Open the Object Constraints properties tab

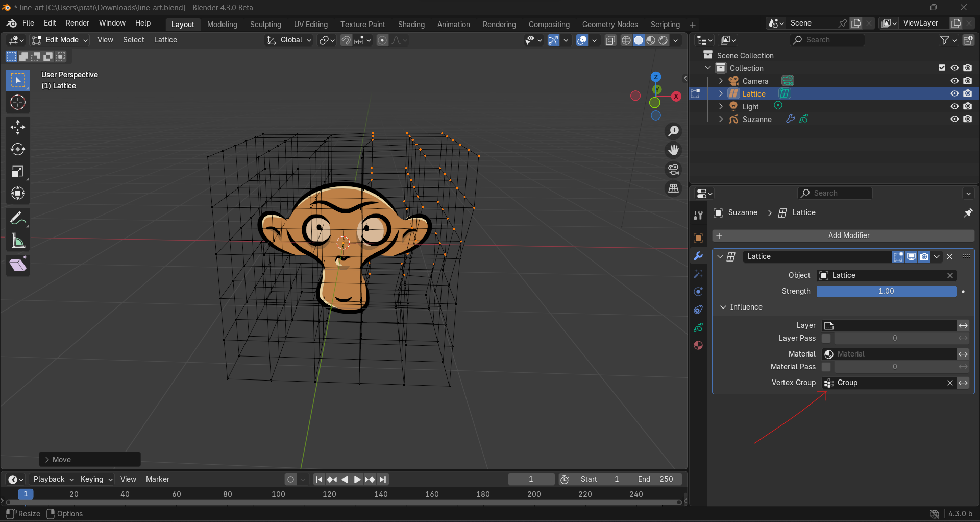[x=698, y=310]
